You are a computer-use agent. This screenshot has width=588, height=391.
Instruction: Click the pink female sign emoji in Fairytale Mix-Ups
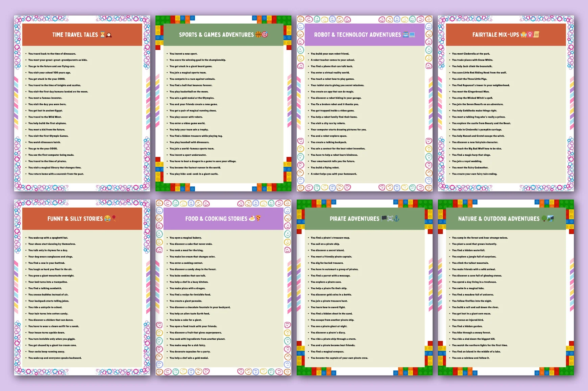coord(530,34)
